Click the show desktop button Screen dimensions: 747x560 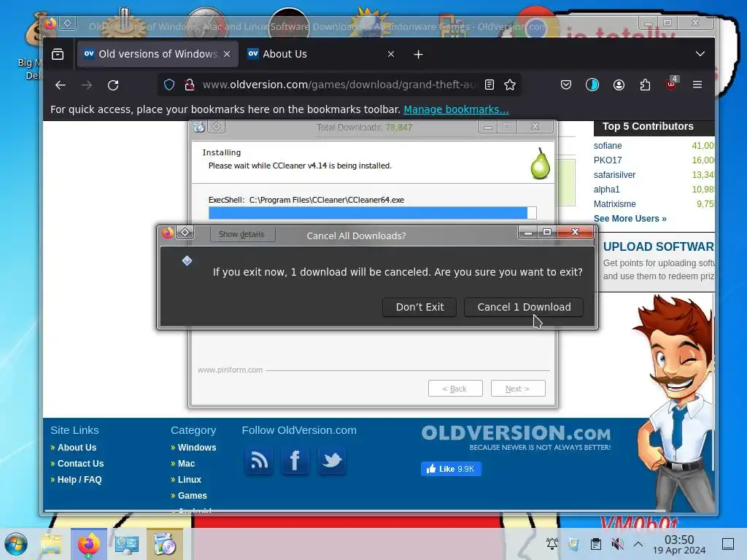(728, 543)
